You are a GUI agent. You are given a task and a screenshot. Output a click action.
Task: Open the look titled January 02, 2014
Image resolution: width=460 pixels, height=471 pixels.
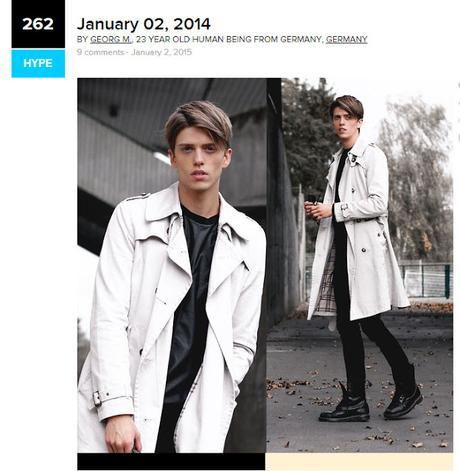(x=144, y=24)
